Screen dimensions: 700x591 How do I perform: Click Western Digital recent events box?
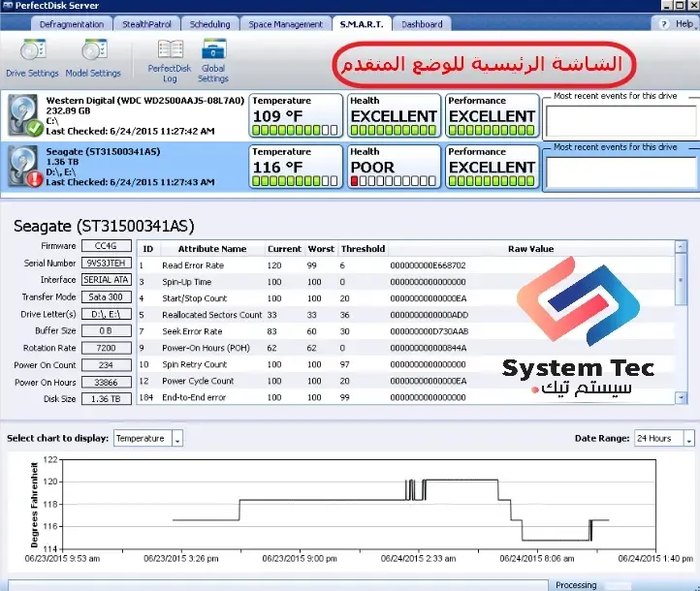click(620, 121)
